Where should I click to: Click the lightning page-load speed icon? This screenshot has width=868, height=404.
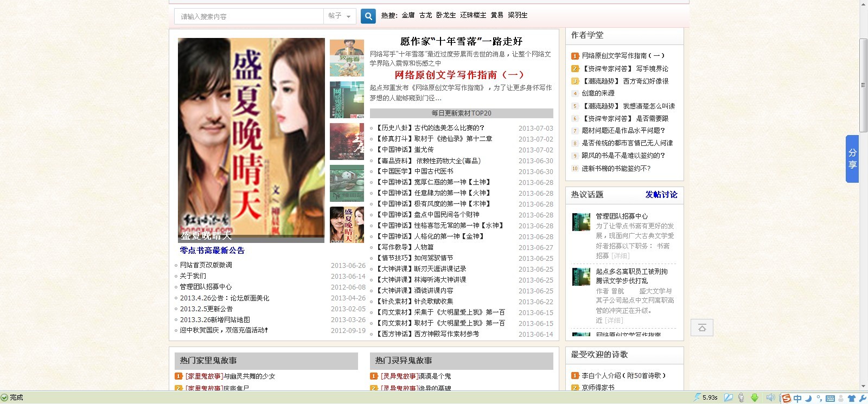[x=697, y=397]
